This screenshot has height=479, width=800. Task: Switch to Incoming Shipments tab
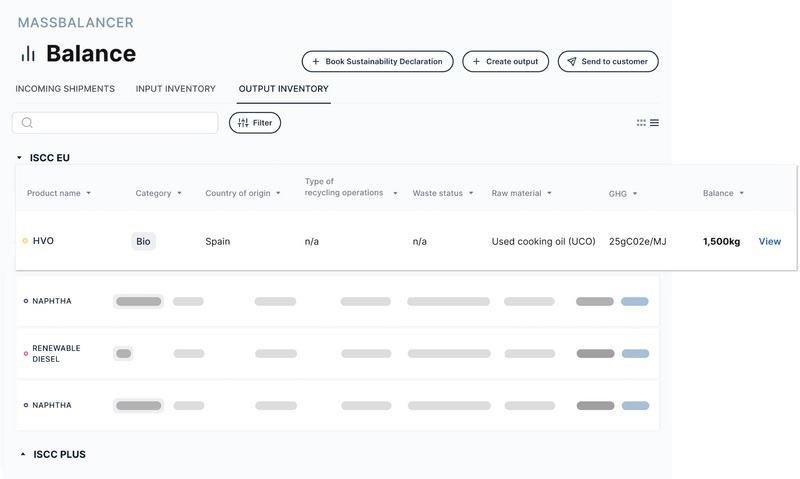[x=65, y=89]
